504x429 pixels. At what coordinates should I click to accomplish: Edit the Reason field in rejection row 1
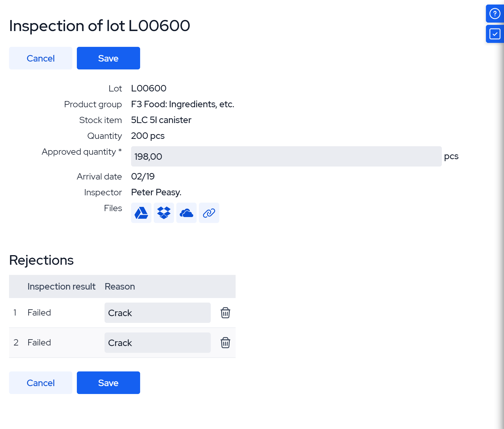pyautogui.click(x=157, y=313)
